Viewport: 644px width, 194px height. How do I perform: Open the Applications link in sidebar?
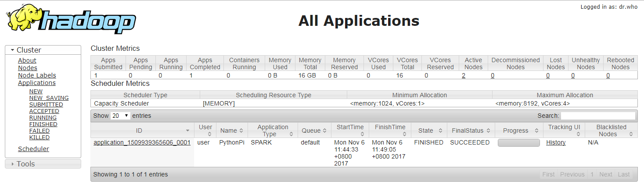pos(37,83)
